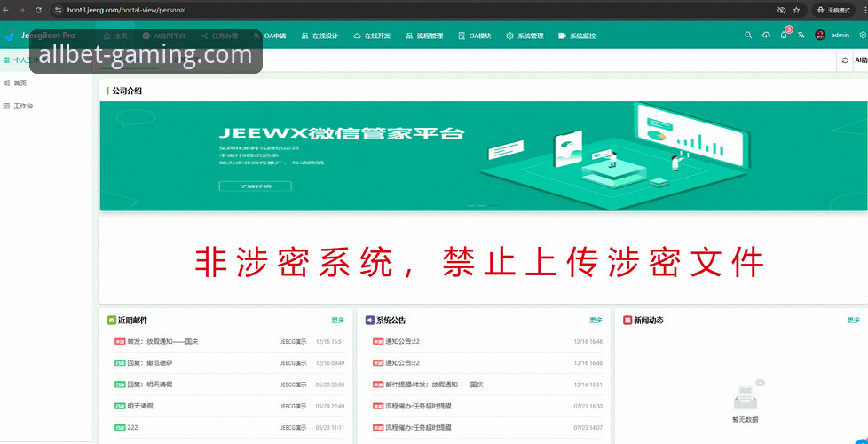Click the cloud icon of 在线开发
The width and height of the screenshot is (868, 444).
[x=357, y=36]
